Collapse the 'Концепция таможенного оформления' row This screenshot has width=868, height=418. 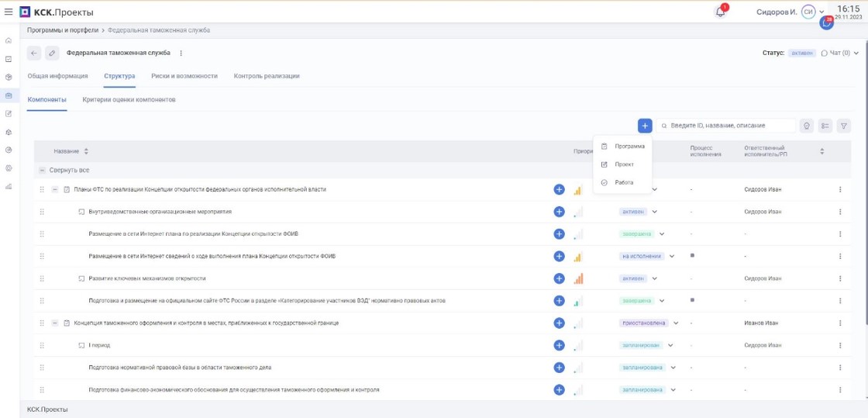[55, 323]
